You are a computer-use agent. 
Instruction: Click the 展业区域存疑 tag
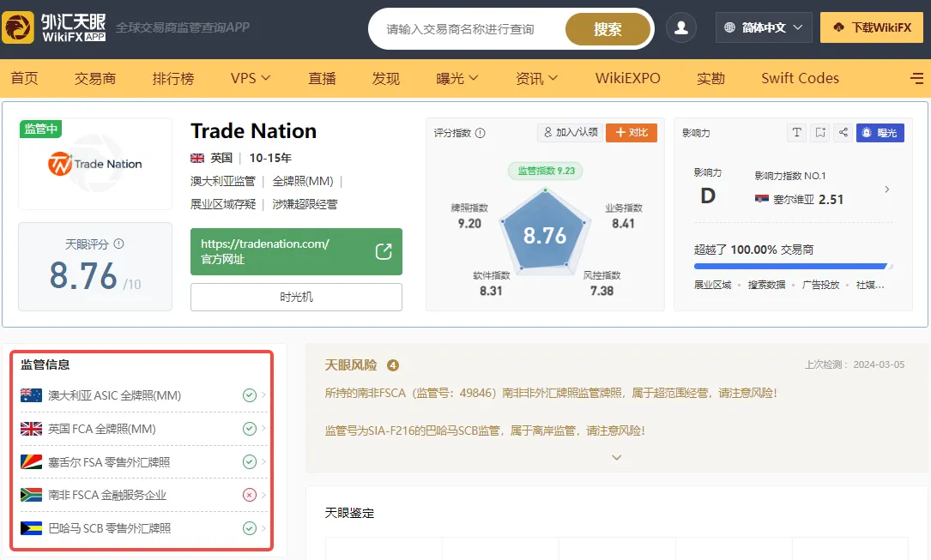click(223, 204)
